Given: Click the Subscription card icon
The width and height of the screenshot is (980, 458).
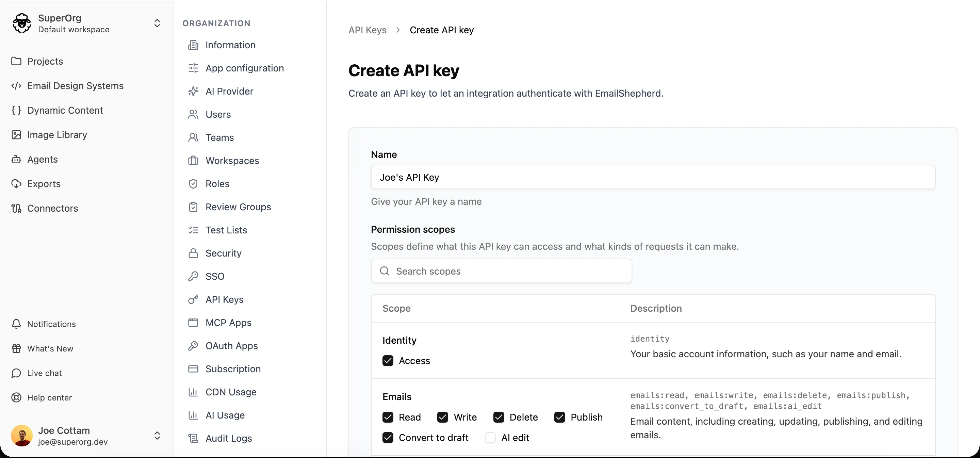Looking at the screenshot, I should pyautogui.click(x=193, y=369).
